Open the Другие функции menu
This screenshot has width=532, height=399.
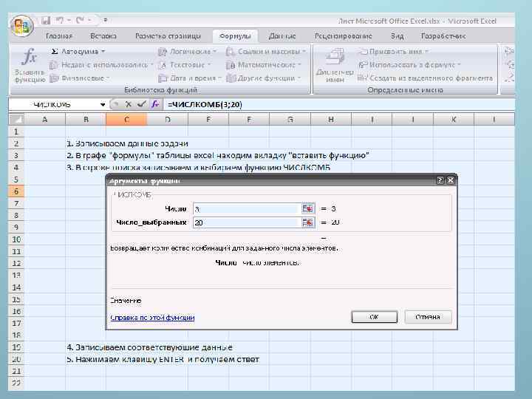pyautogui.click(x=264, y=78)
